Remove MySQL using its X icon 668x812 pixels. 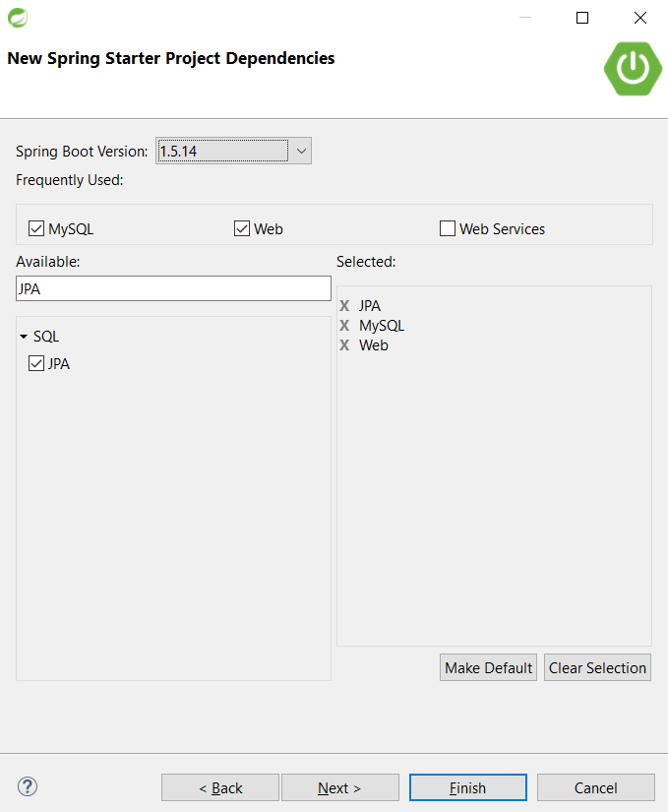[x=344, y=326]
